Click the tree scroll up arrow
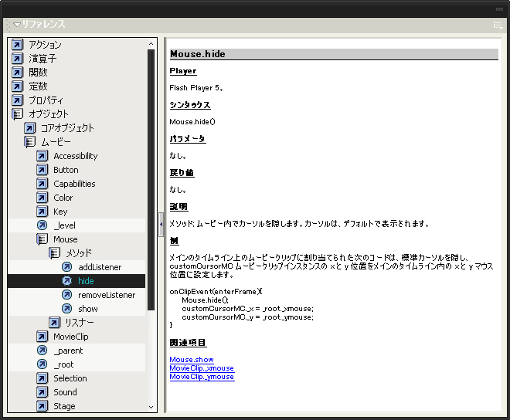Screen dimensions: 510x420 [x=151, y=43]
